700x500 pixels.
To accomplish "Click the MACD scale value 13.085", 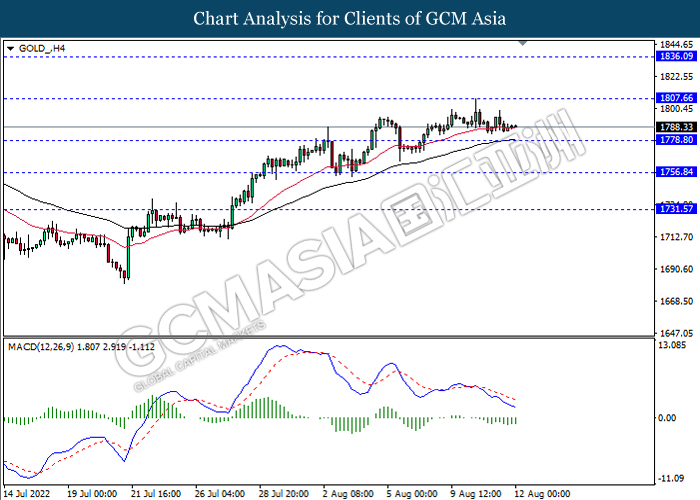I will pyautogui.click(x=672, y=345).
